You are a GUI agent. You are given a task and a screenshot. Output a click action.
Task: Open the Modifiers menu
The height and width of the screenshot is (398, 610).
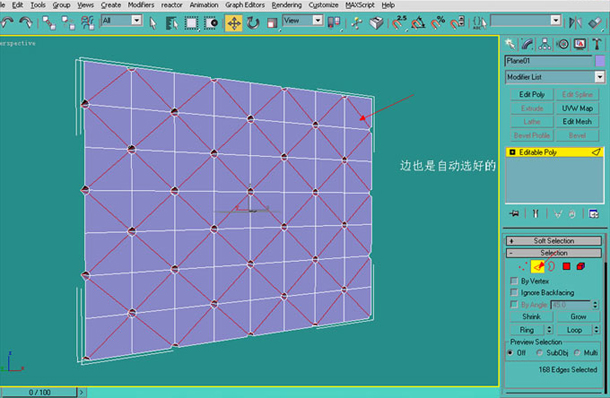tap(141, 5)
